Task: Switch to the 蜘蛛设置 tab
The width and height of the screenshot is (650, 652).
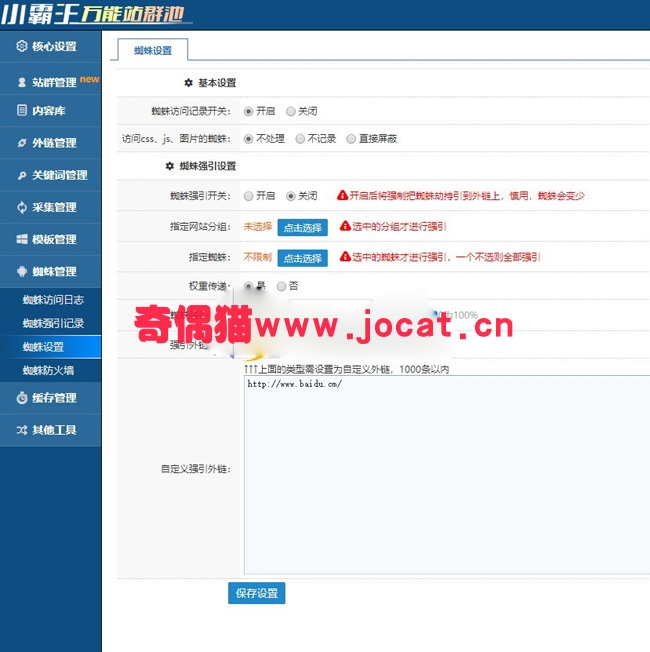Action: point(153,50)
